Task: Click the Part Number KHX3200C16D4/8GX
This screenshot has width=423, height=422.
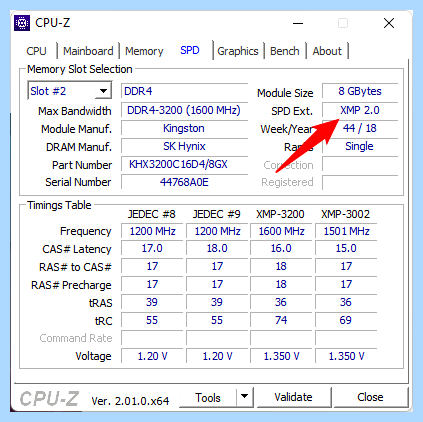Action: click(184, 164)
